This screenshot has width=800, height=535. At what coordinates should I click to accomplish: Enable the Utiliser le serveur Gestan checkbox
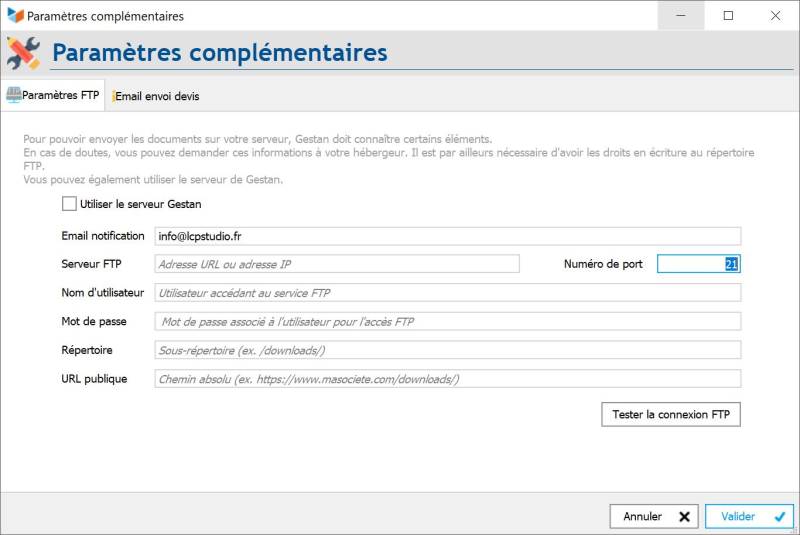69,204
